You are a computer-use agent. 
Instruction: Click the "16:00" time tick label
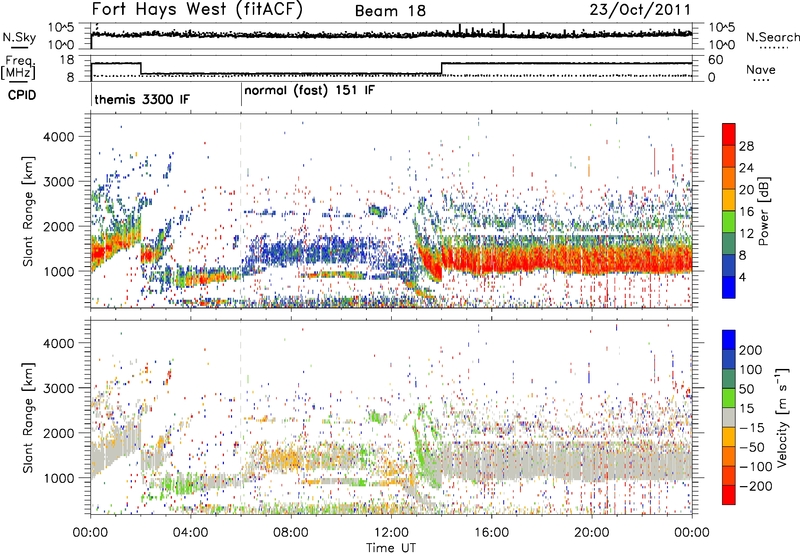click(x=491, y=533)
